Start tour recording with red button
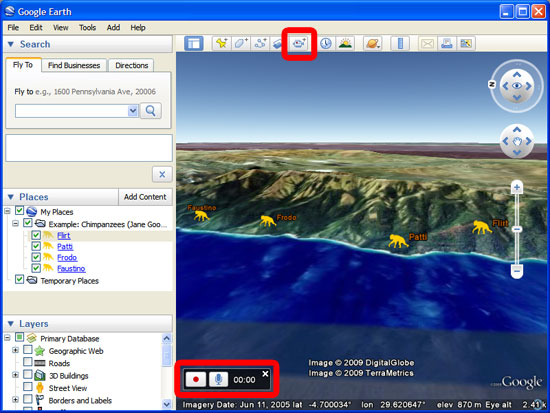Image resolution: width=550 pixels, height=413 pixels. pos(196,379)
